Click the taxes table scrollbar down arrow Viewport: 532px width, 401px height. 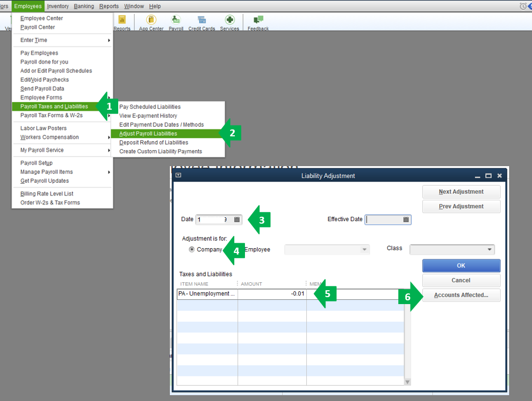click(407, 382)
